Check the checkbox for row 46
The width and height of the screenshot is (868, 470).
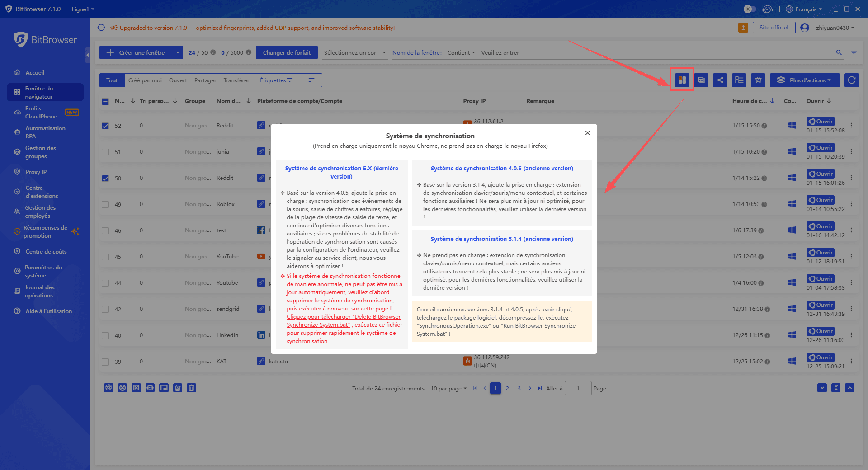105,230
